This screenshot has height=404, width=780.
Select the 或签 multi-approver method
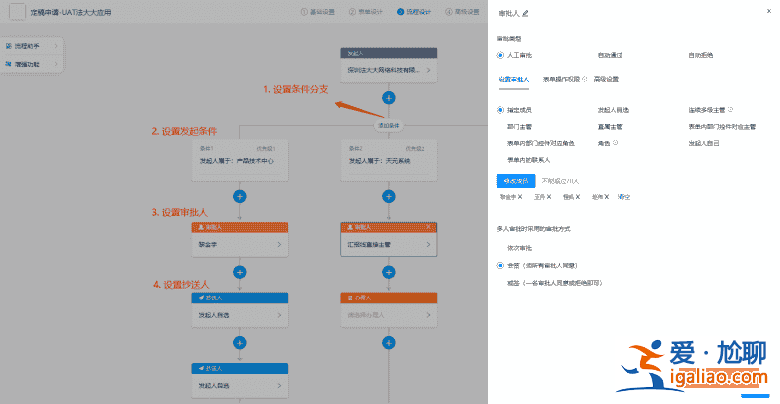click(x=555, y=283)
